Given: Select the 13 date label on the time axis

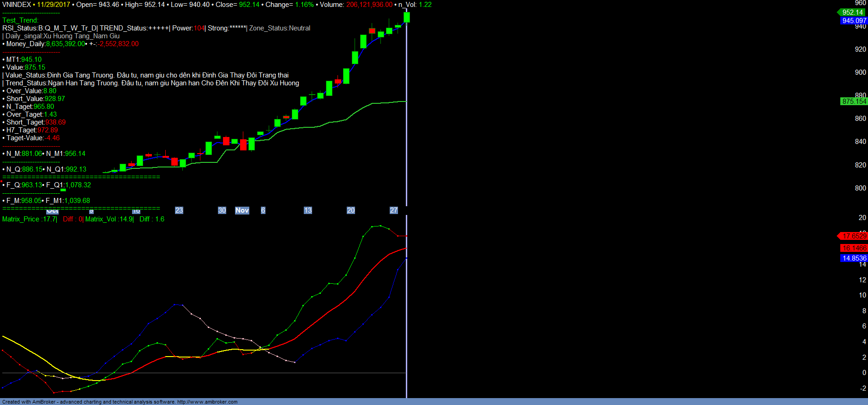Looking at the screenshot, I should [x=307, y=210].
